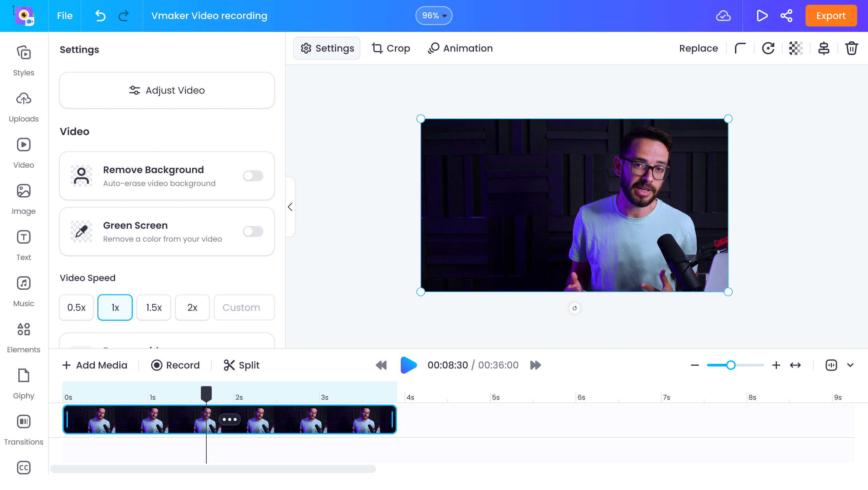Open the project zoom percentage dropdown

[433, 15]
